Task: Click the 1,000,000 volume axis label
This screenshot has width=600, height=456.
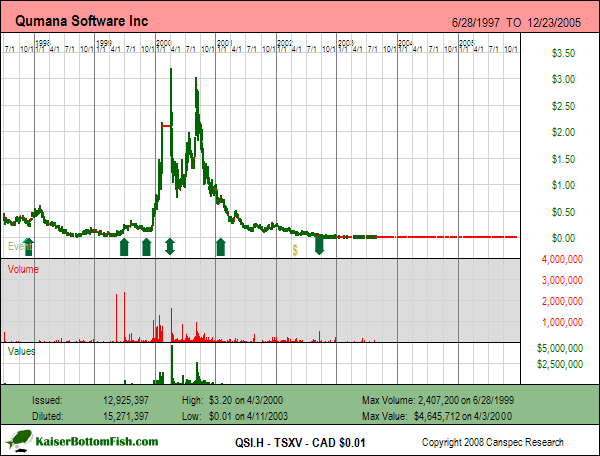Action: tap(562, 322)
